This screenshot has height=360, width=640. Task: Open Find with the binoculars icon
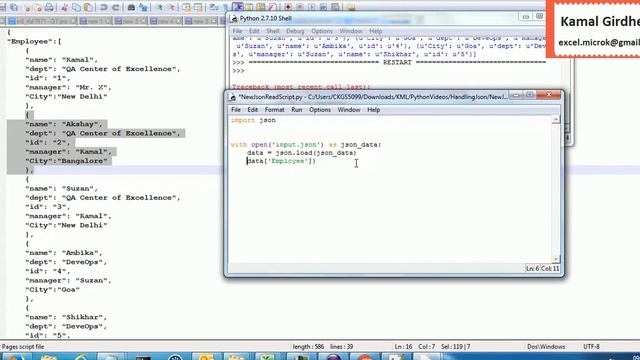click(x=131, y=7)
